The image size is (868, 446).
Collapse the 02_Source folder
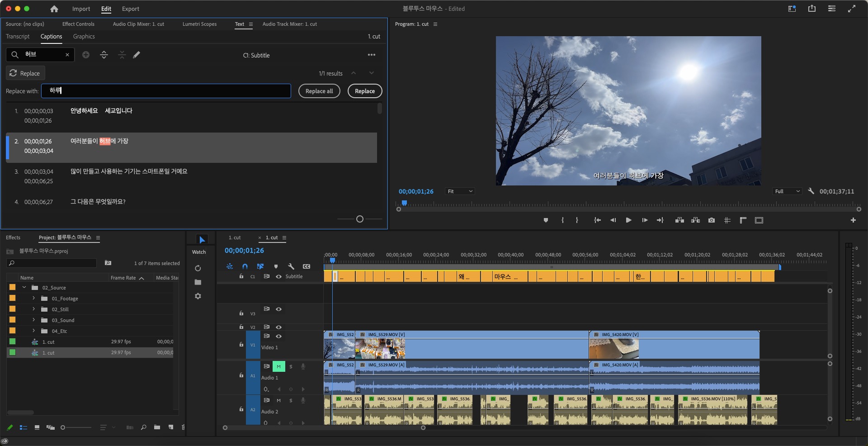pyautogui.click(x=24, y=287)
